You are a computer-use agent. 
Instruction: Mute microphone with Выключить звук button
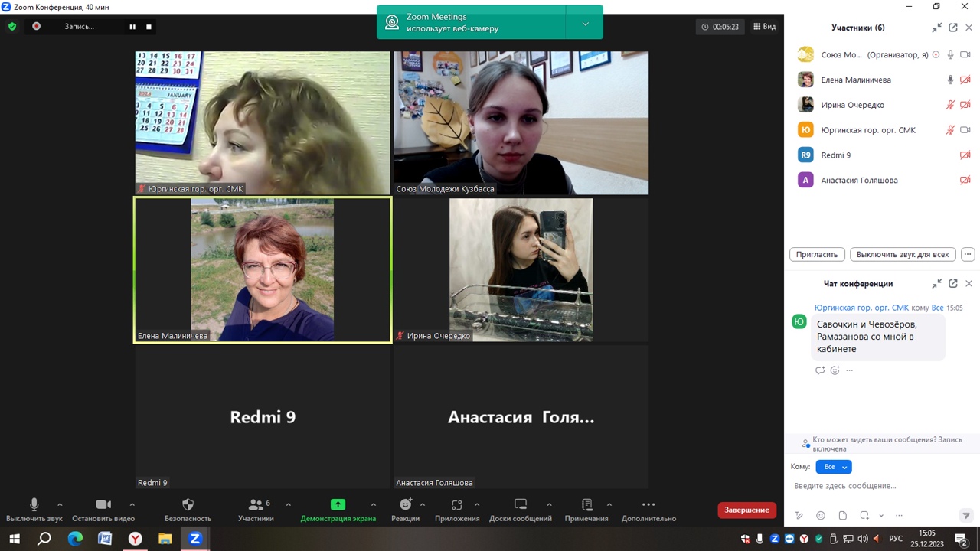(34, 510)
